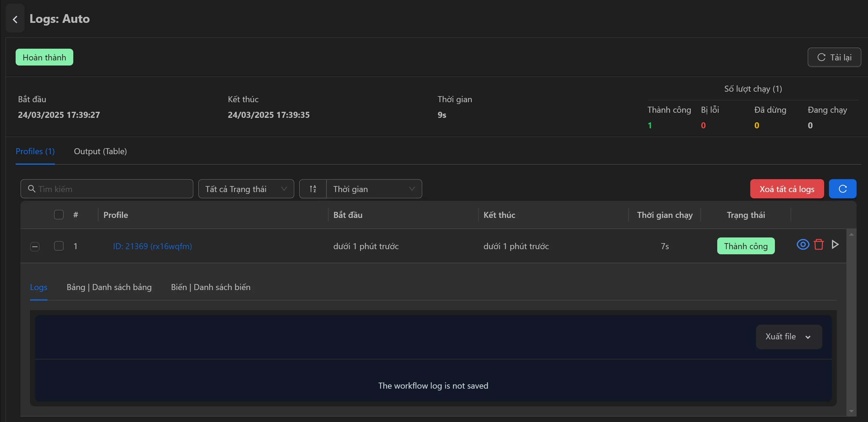Open the profile link ID: 21369 (rx16wqfm)
Screen dimensions: 868x422
click(152, 246)
